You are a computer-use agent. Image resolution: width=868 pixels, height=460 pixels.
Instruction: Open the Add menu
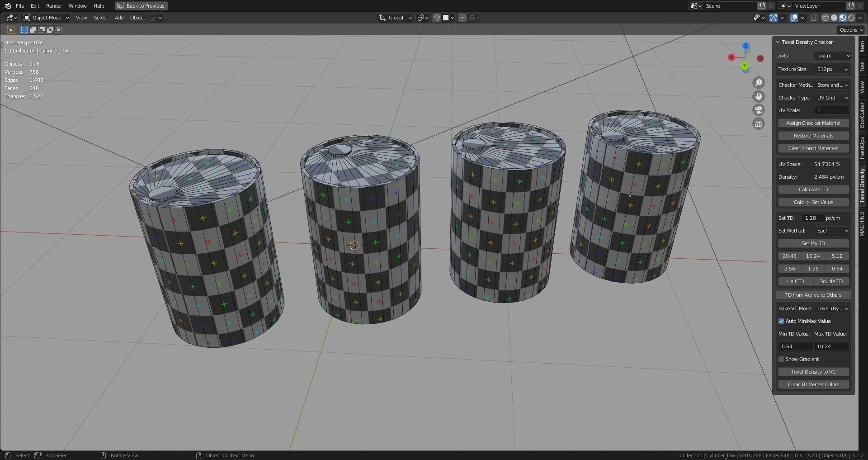coord(119,18)
